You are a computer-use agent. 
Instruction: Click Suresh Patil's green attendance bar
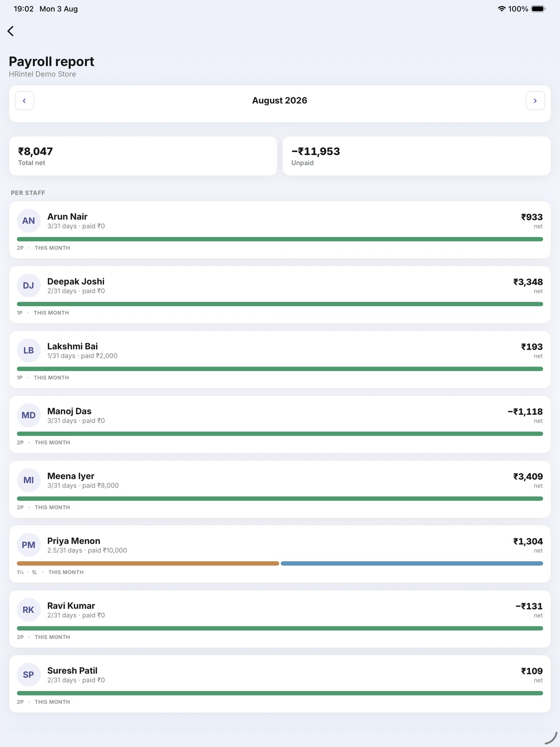point(280,693)
